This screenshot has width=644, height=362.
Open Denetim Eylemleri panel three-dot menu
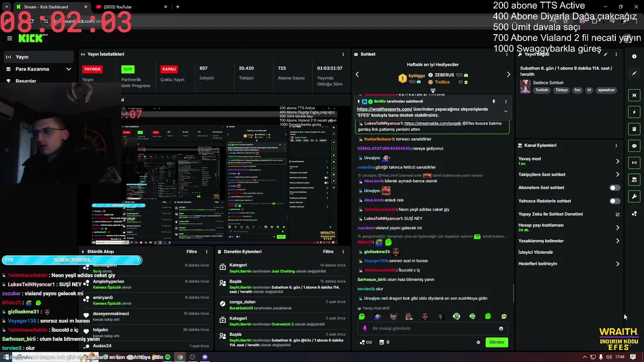click(343, 251)
